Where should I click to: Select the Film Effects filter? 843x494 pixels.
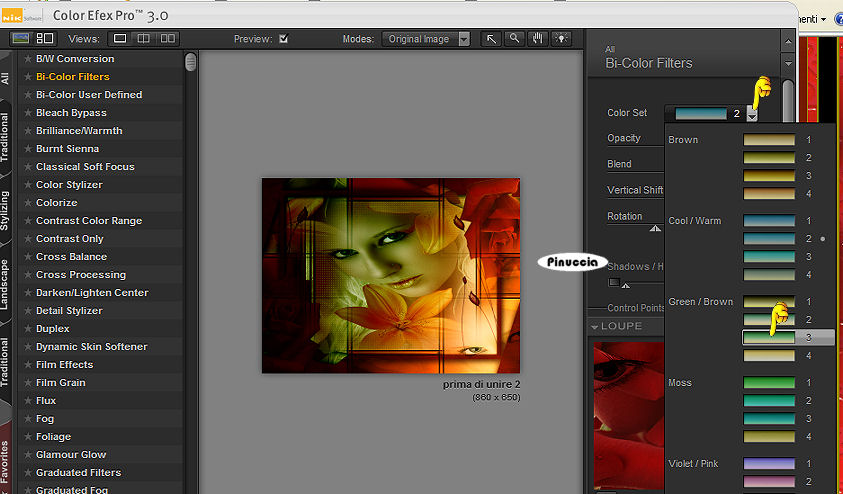[x=65, y=364]
